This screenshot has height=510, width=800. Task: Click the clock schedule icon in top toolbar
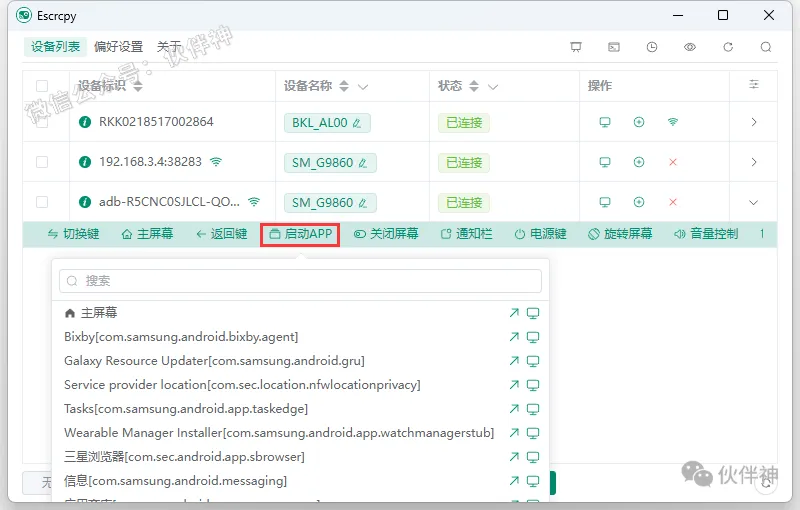click(652, 47)
